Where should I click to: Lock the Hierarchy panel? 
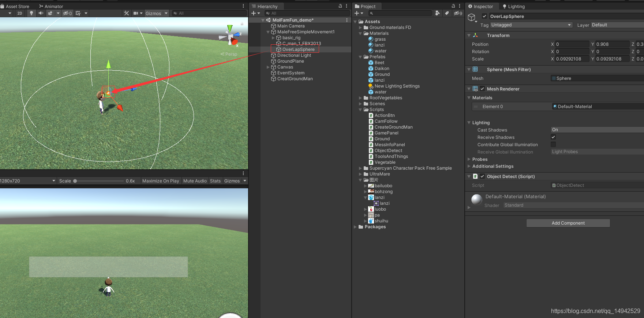(x=340, y=6)
